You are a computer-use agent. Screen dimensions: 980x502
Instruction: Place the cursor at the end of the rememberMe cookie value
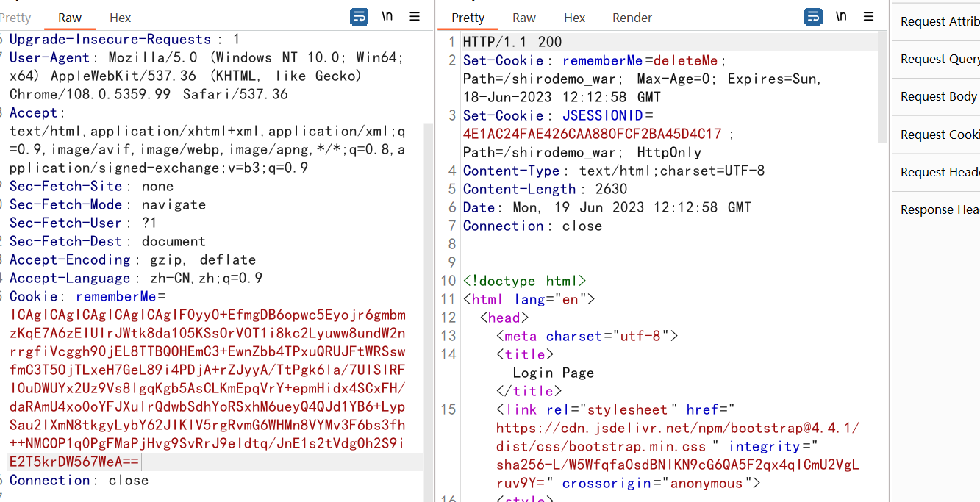click(140, 462)
